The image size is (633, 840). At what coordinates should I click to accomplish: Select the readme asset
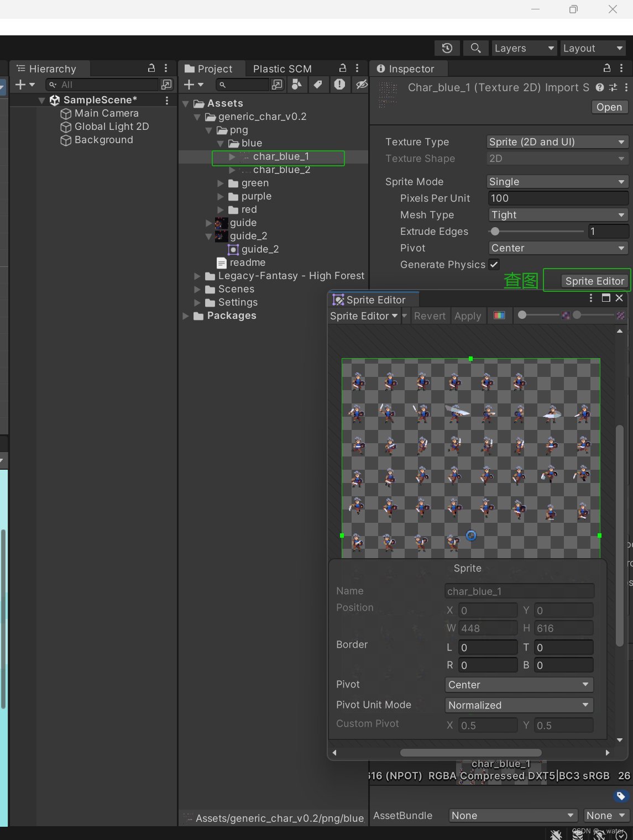point(247,262)
